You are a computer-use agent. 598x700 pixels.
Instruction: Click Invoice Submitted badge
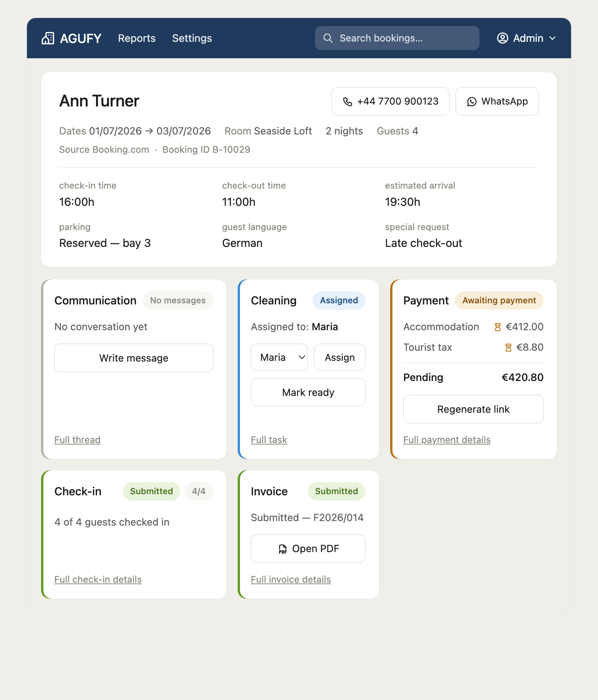[336, 491]
